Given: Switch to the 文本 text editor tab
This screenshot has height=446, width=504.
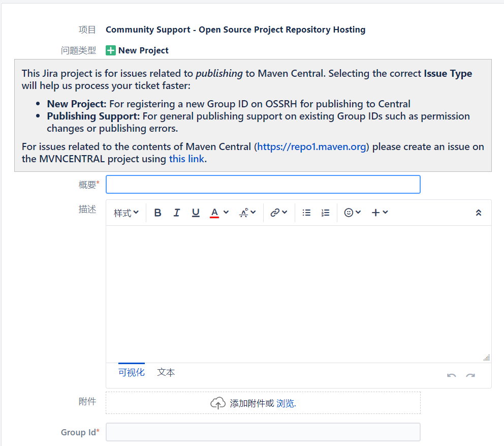Looking at the screenshot, I should [166, 372].
